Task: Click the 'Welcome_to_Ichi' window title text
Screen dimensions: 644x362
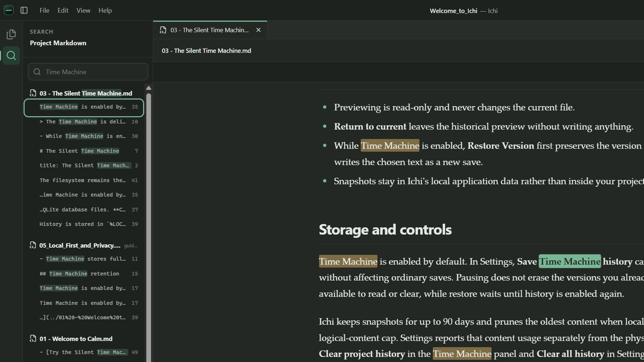Action: pos(453,11)
